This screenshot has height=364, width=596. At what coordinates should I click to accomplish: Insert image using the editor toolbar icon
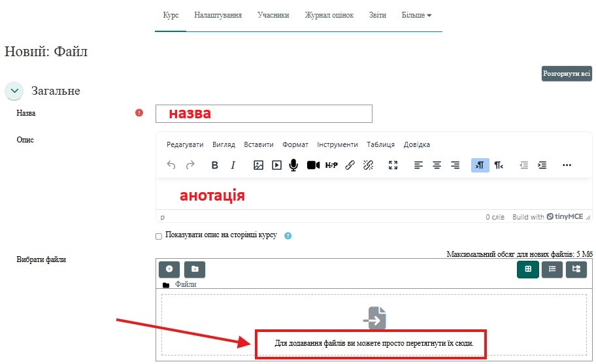pyautogui.click(x=258, y=165)
